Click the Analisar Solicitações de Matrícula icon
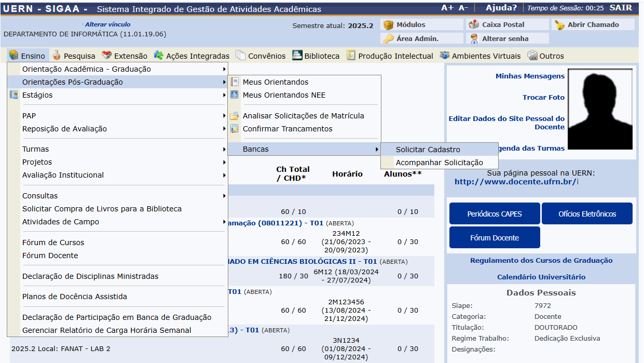The width and height of the screenshot is (644, 363). tap(235, 116)
